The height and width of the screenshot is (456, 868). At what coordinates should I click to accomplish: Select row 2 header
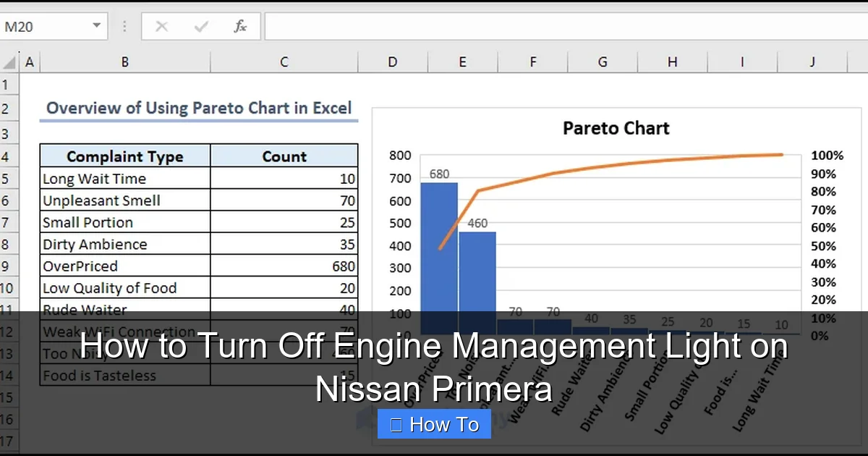pos(9,109)
